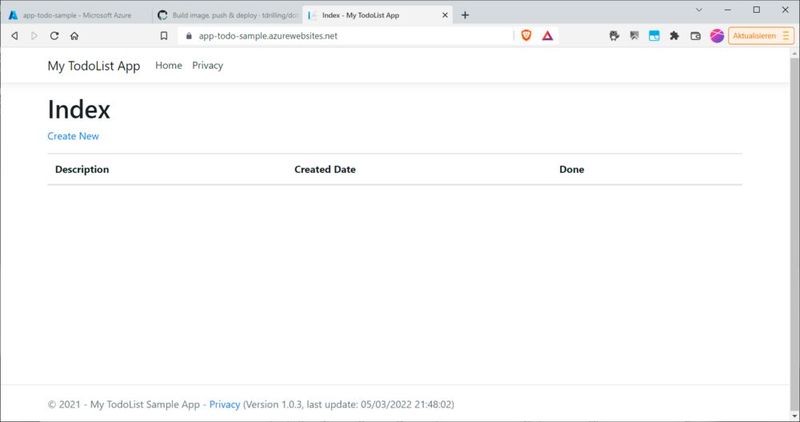Open the Brave Rewards triangle icon
This screenshot has width=800, height=422.
pos(547,36)
